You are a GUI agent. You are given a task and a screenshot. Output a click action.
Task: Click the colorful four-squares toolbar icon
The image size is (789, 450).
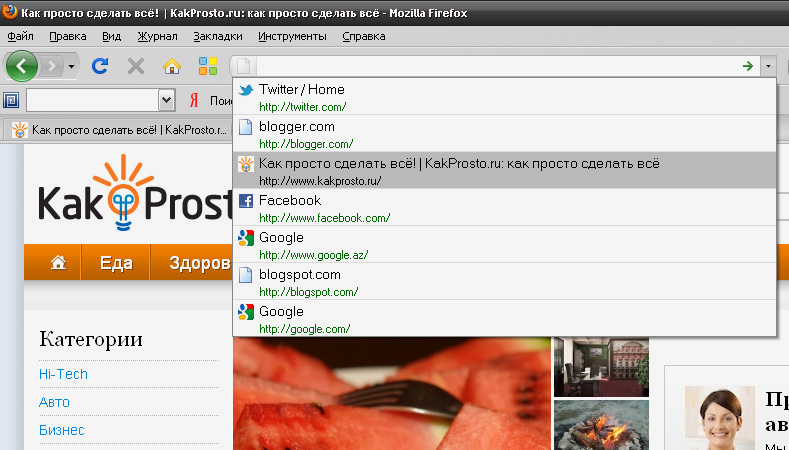[208, 66]
